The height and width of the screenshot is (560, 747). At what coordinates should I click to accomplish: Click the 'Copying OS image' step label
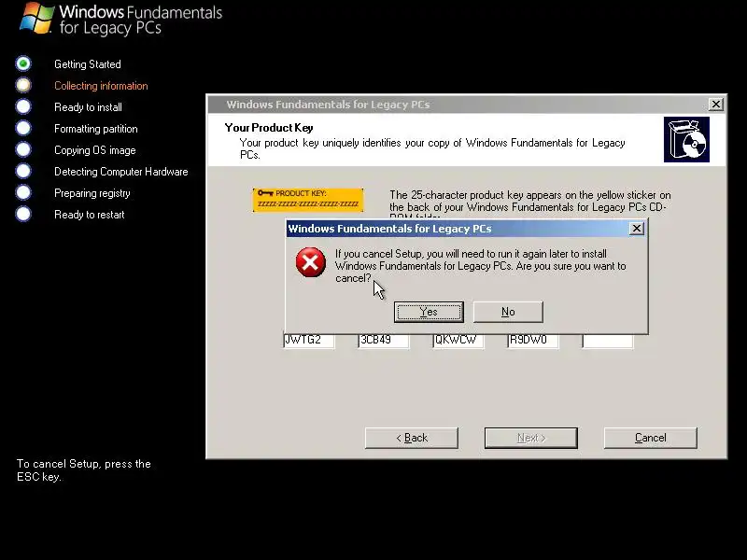[x=95, y=150]
